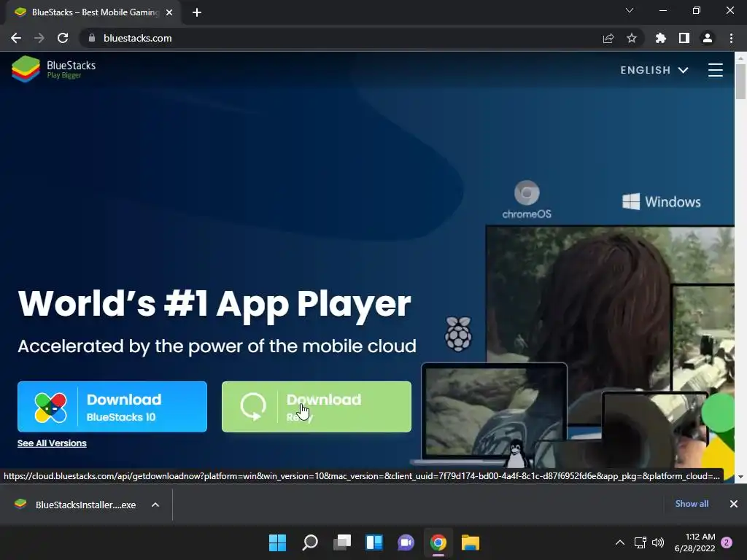Viewport: 747px width, 560px height.
Task: Open the Chrome profile avatar icon
Action: 708,38
